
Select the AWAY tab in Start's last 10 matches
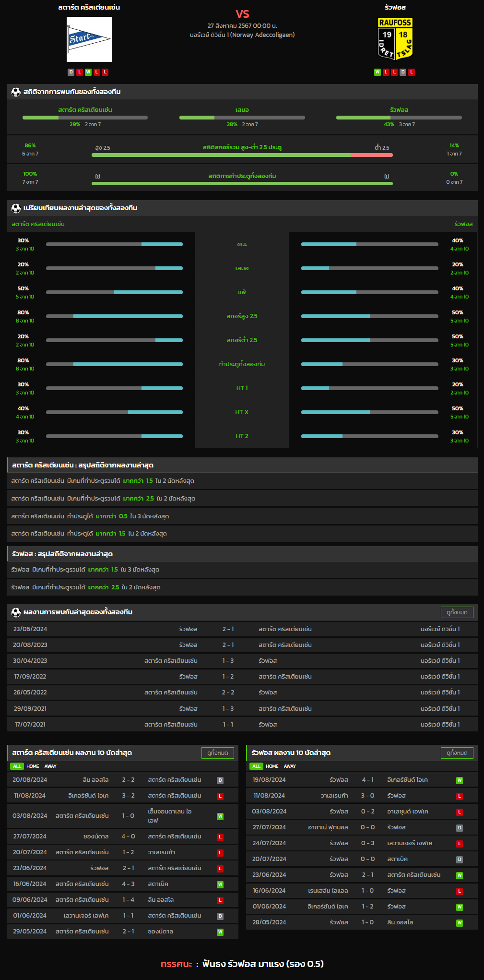coord(50,766)
